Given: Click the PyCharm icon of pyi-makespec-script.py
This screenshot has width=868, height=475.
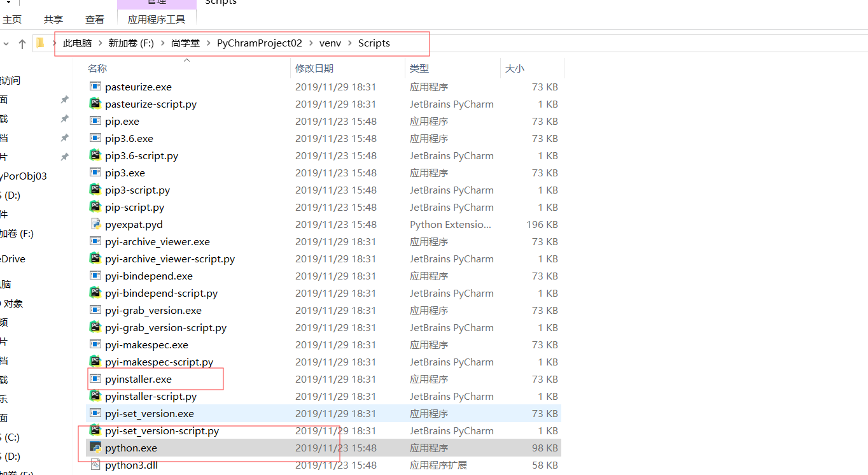Looking at the screenshot, I should click(95, 362).
